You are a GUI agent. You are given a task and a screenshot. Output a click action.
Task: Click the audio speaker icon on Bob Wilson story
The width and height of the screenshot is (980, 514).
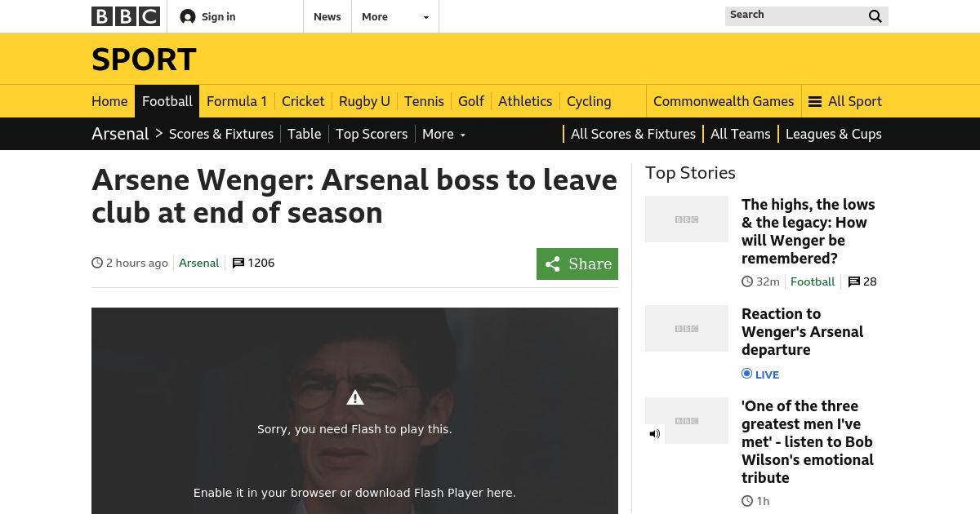coord(654,434)
